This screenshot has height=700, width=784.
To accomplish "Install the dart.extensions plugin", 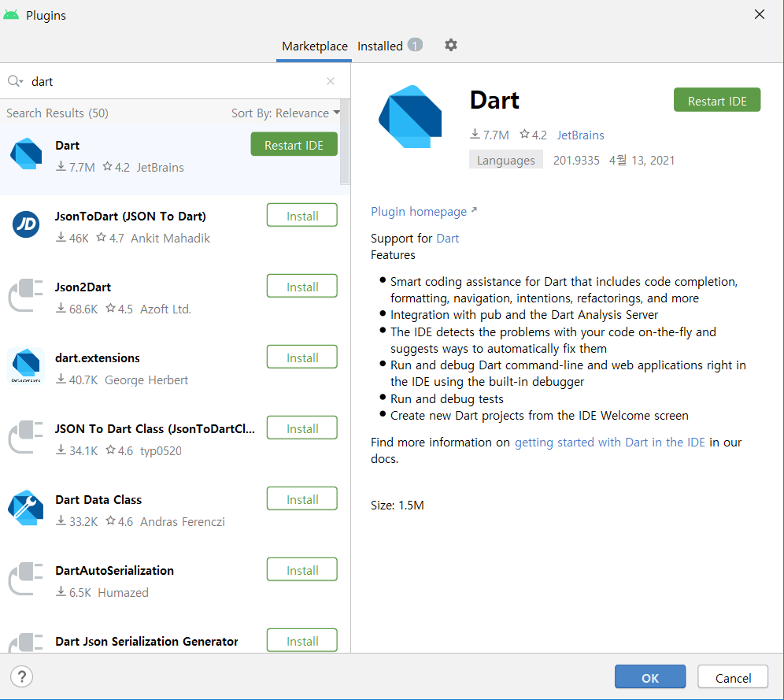I will (x=302, y=357).
